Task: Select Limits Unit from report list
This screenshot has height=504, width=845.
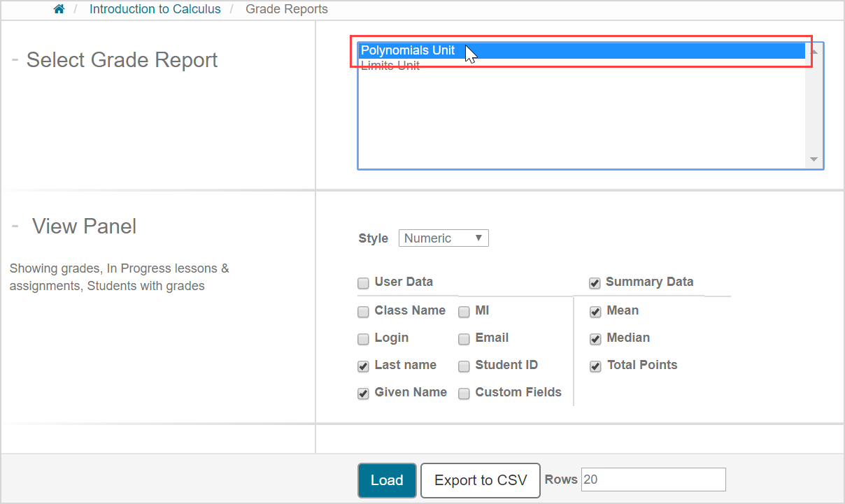Action: click(390, 66)
